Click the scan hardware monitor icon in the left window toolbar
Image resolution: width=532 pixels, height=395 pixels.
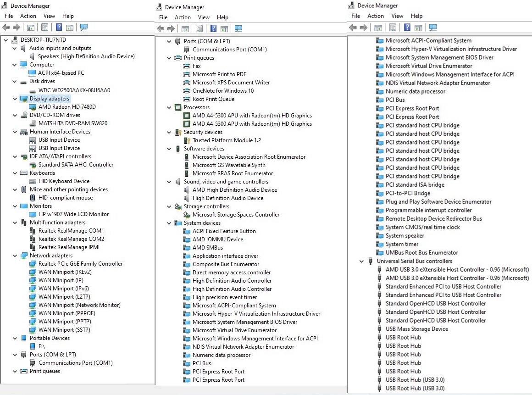point(84,28)
